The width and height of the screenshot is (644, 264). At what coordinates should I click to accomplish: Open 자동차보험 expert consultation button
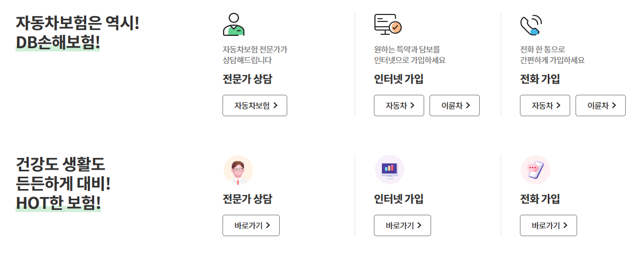pos(255,105)
